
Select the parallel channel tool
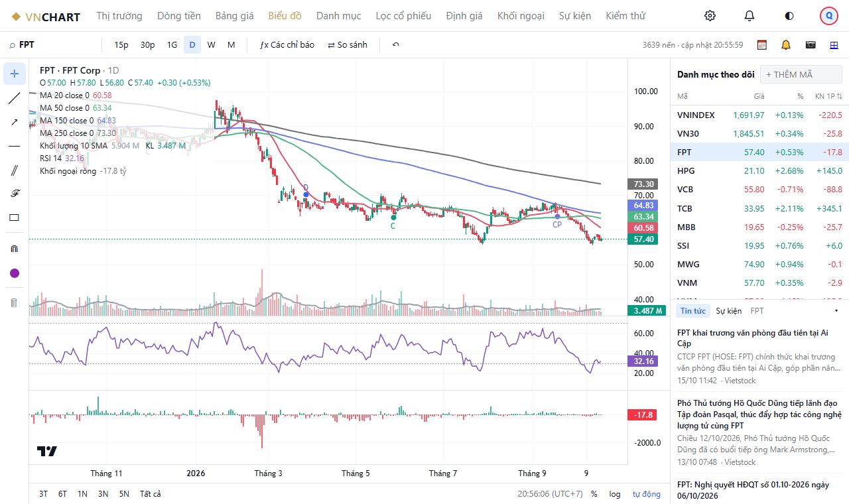click(15, 170)
